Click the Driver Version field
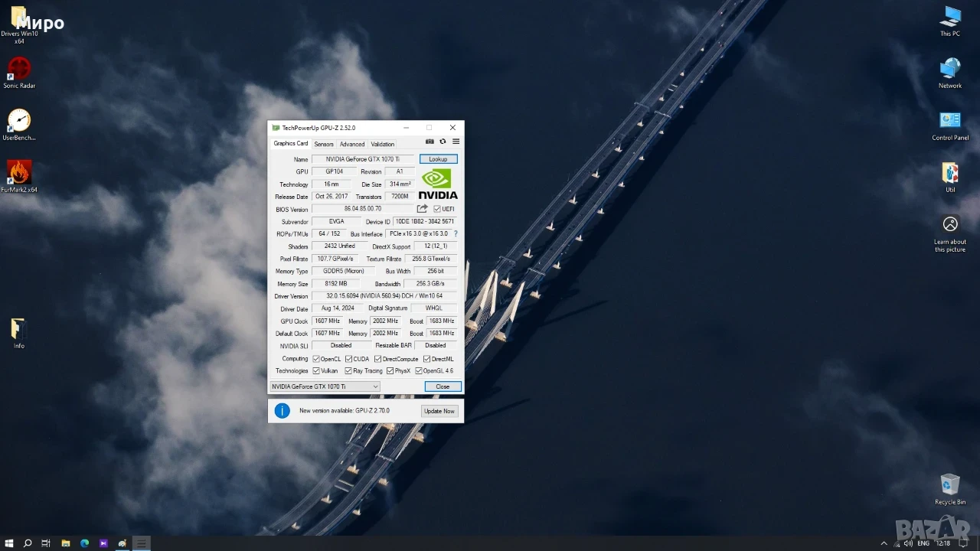 [x=384, y=296]
